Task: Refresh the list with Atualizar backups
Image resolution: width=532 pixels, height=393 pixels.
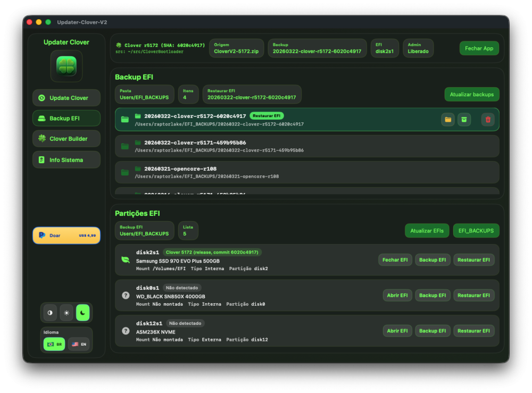Action: pyautogui.click(x=471, y=94)
